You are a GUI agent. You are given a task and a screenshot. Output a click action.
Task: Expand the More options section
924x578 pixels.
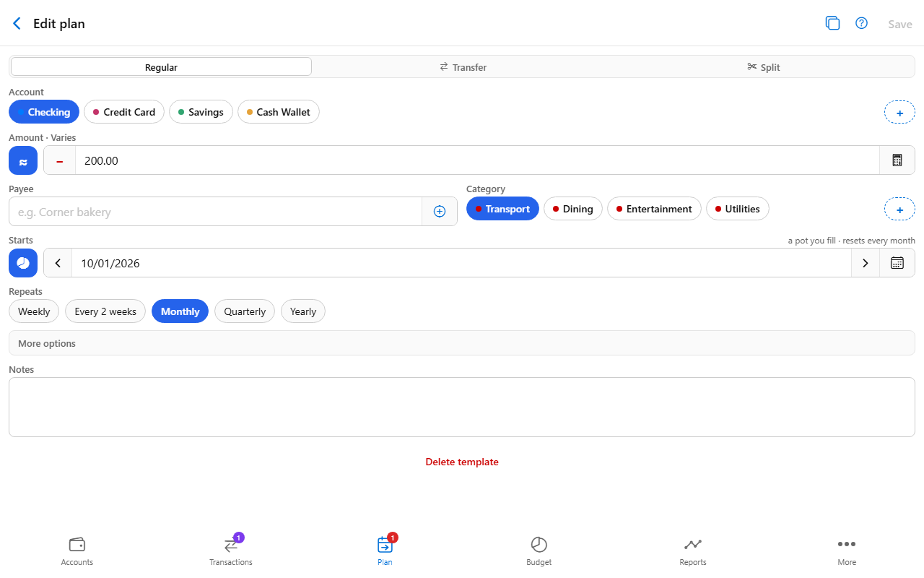click(462, 343)
